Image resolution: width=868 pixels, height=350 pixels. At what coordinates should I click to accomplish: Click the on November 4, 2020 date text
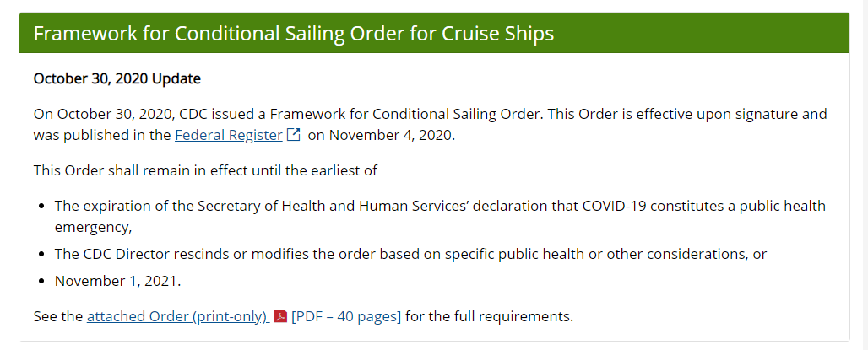(x=382, y=136)
